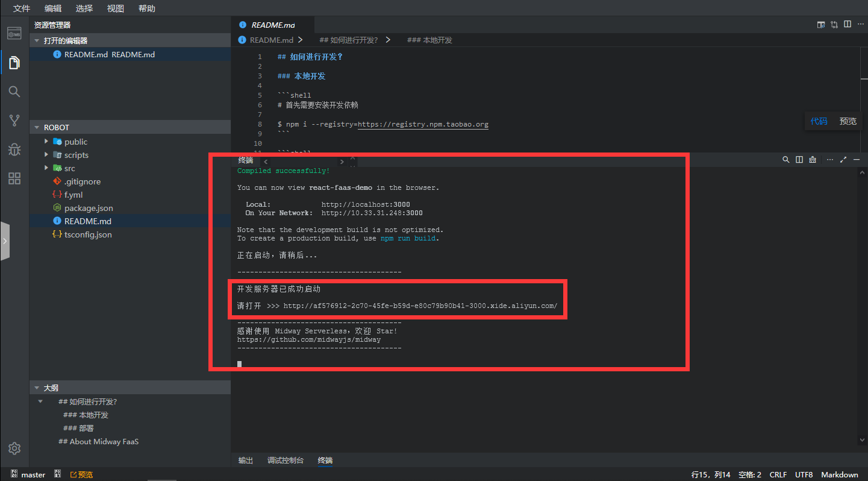
Task: Click the master branch name in status bar
Action: pos(34,474)
